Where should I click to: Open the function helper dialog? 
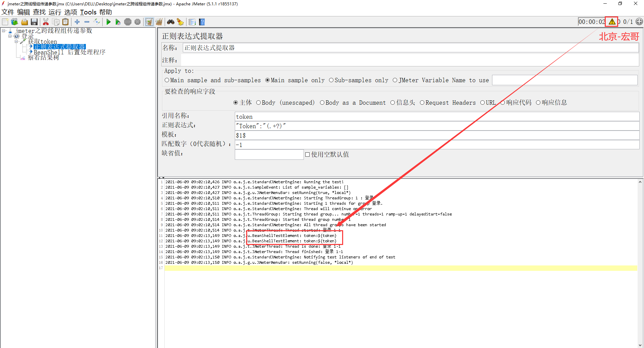192,22
